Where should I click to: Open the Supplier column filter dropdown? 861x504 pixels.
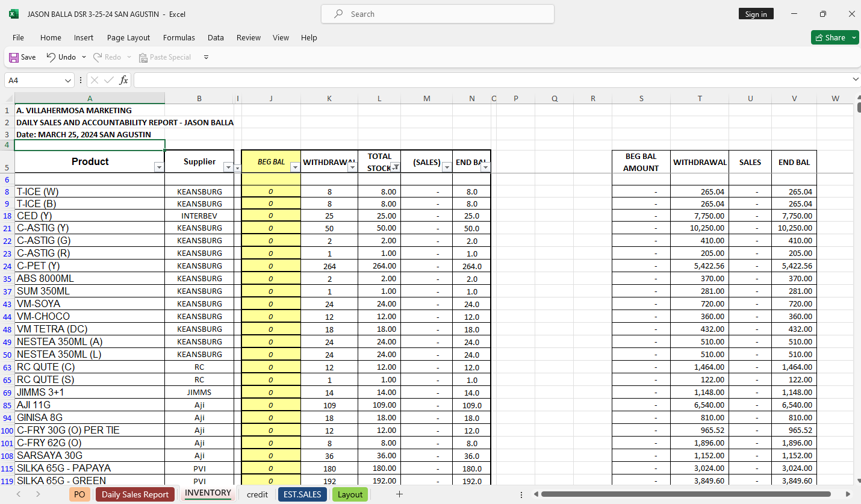pos(228,167)
